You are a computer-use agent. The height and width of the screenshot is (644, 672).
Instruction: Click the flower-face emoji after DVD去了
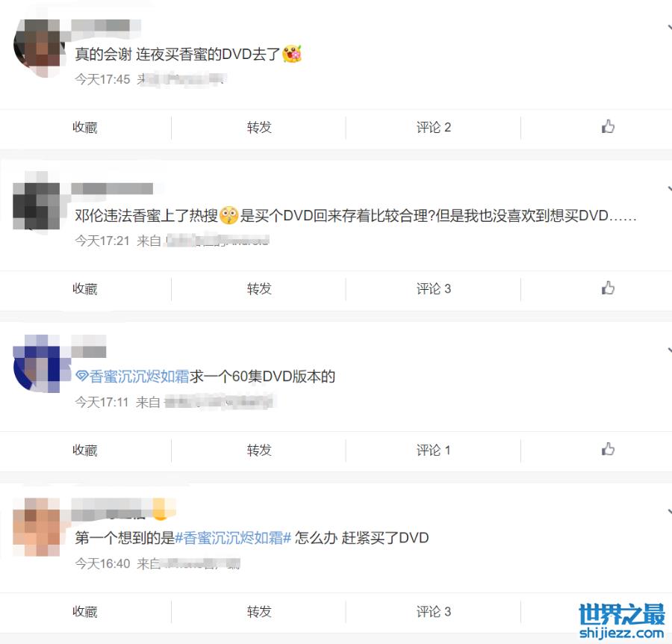click(292, 54)
